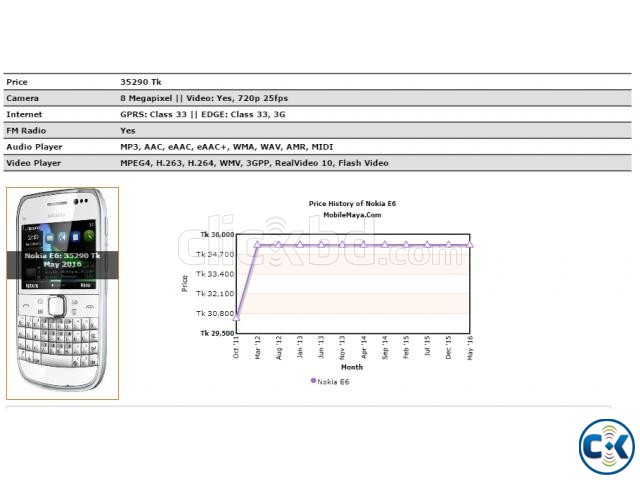Select the Mar '12 price data point

[x=257, y=244]
